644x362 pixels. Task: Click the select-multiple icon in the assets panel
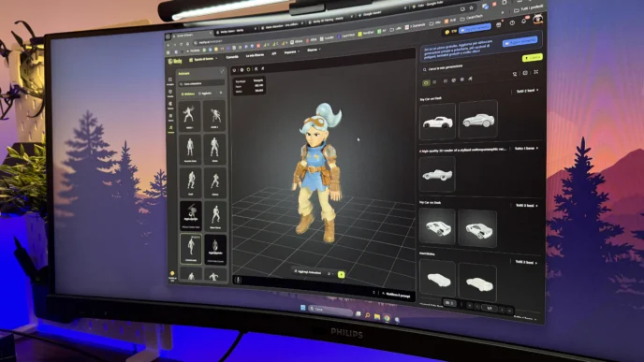[525, 73]
